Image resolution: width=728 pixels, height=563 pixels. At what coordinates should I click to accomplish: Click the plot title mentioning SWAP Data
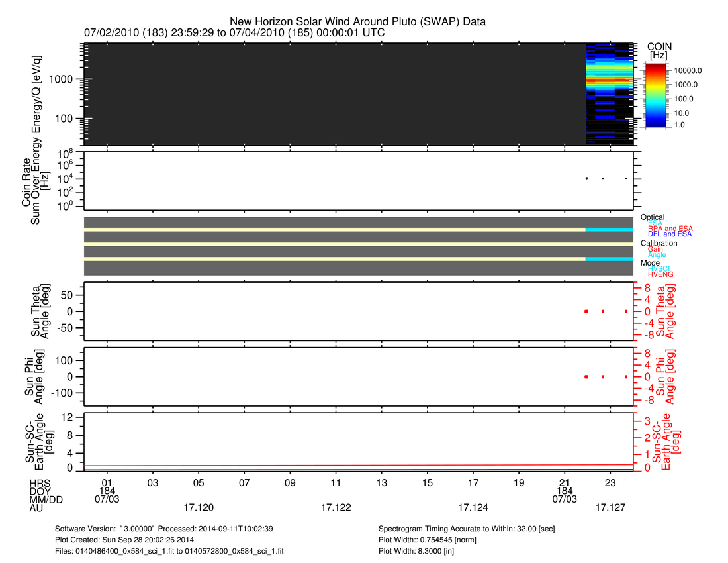point(357,21)
